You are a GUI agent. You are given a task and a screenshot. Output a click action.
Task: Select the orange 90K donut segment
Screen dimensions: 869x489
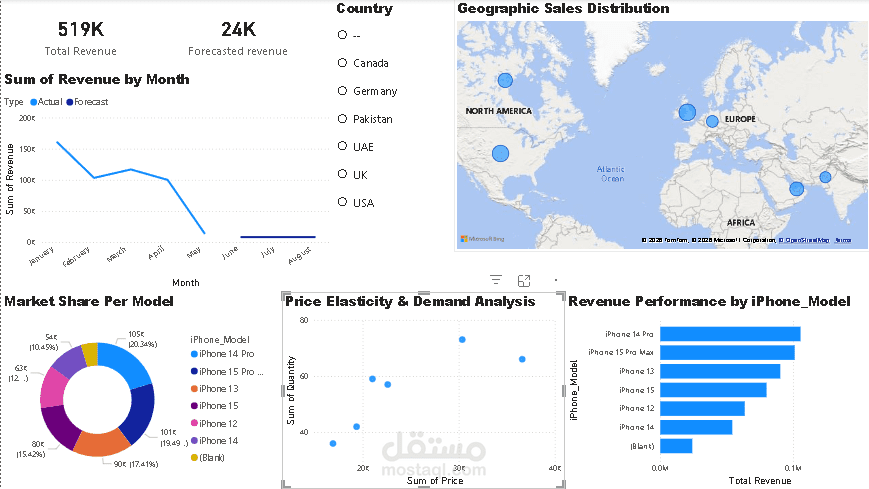pos(101,442)
